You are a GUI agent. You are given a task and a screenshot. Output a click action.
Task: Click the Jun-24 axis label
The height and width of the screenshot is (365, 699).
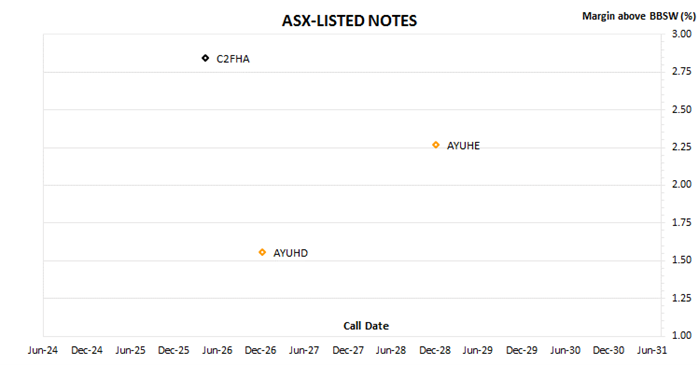[43, 350]
